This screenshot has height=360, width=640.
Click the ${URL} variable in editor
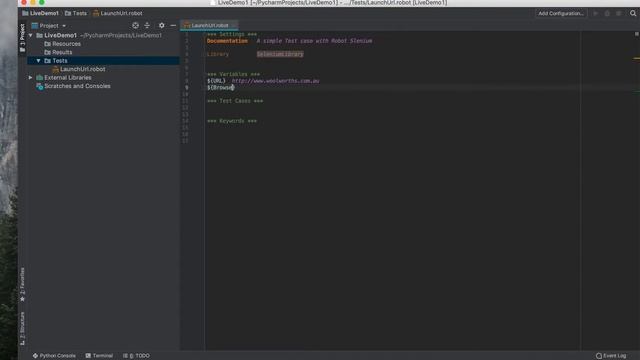click(x=216, y=81)
